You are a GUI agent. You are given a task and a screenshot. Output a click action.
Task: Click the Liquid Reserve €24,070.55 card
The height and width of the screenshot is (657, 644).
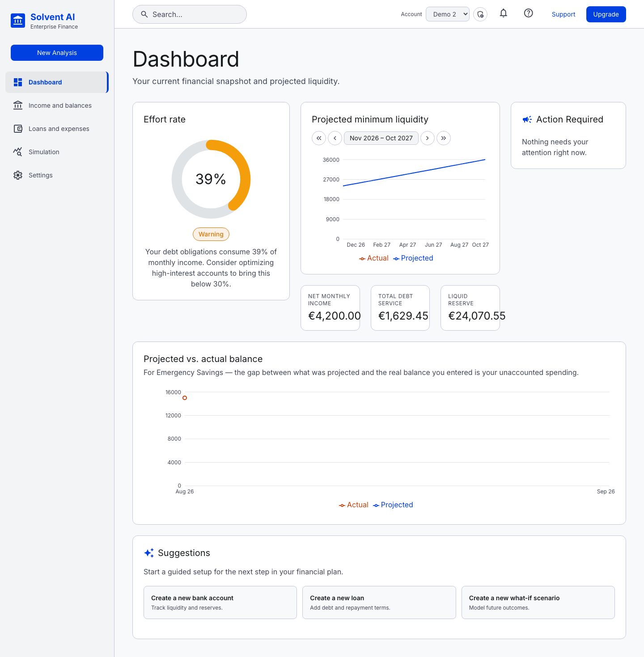[470, 308]
